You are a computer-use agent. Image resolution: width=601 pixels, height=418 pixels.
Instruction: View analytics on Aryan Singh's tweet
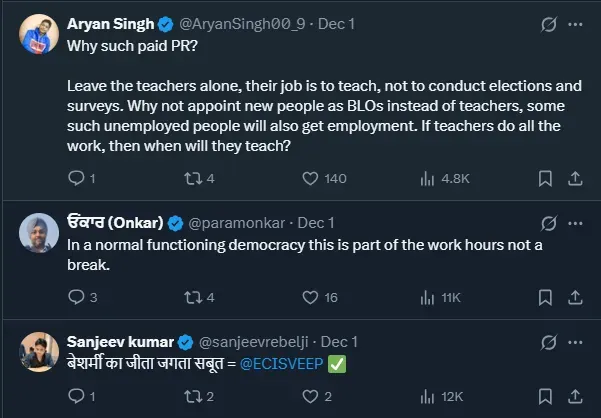click(x=427, y=179)
